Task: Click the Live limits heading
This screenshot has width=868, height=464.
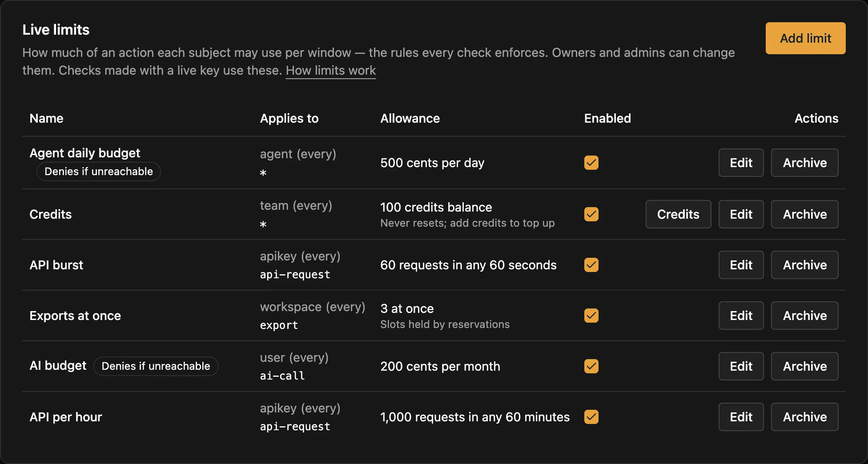Action: (56, 29)
